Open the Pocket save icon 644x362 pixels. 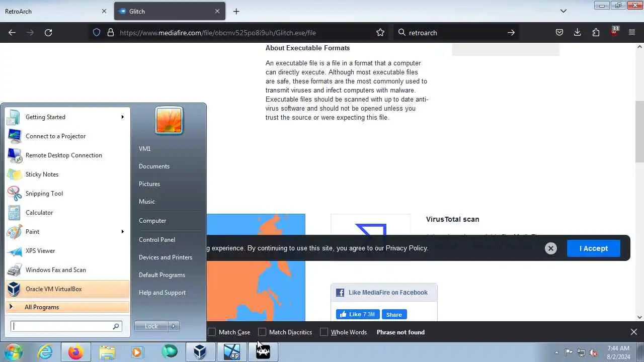click(x=559, y=33)
